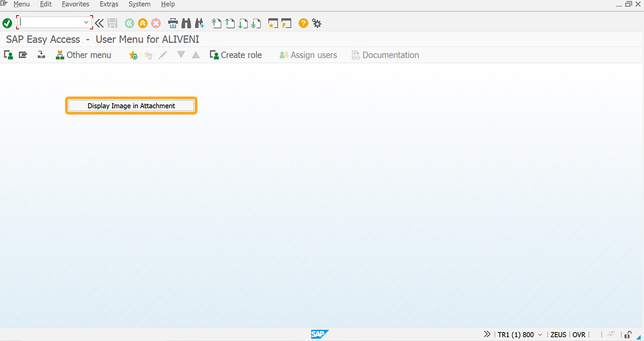Open the Help menu
This screenshot has height=341, width=644.
click(x=168, y=4)
